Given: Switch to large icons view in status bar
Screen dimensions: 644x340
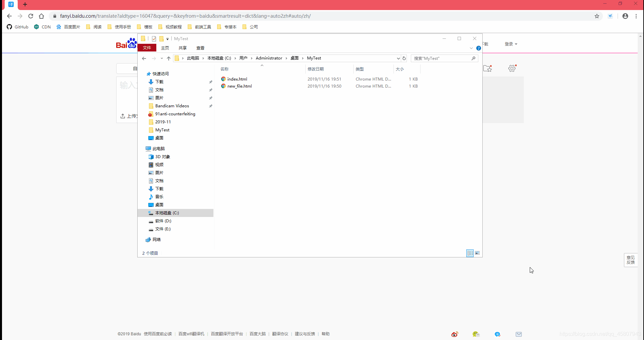Looking at the screenshot, I should (477, 253).
